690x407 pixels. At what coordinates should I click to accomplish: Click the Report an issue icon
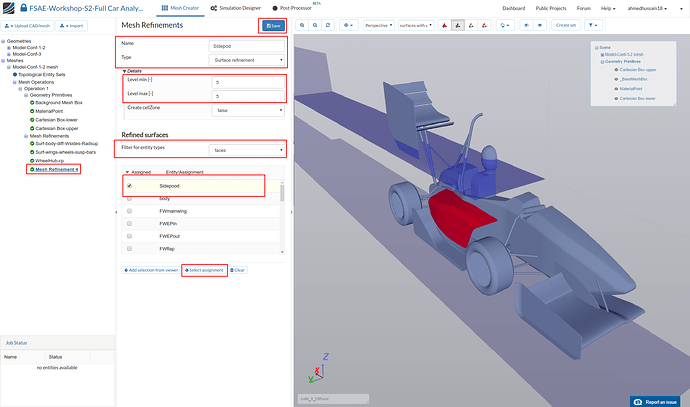coord(640,401)
